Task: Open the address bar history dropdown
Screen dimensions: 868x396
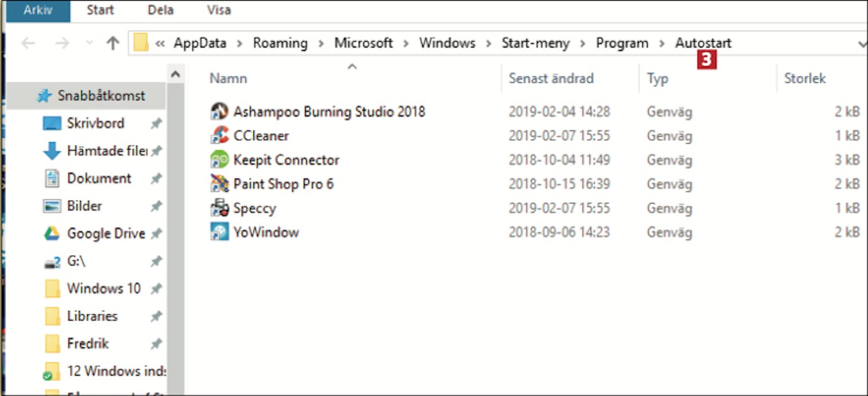Action: (x=862, y=43)
